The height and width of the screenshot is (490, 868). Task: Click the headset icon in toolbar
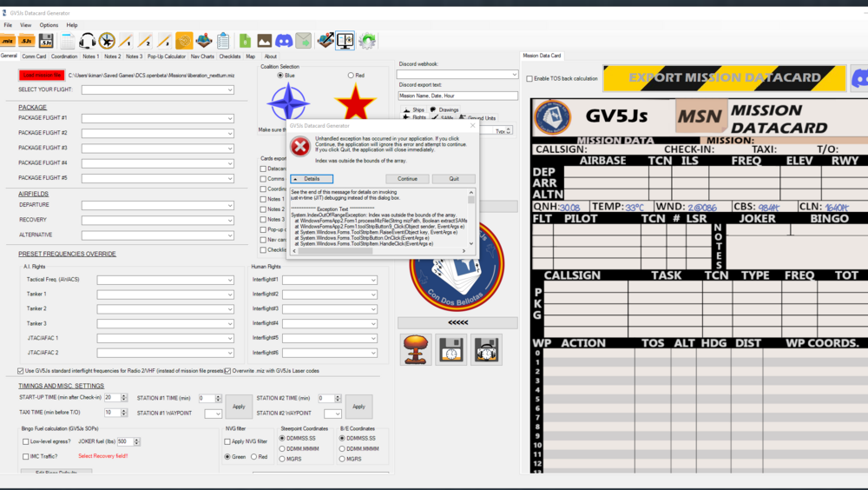coord(87,41)
